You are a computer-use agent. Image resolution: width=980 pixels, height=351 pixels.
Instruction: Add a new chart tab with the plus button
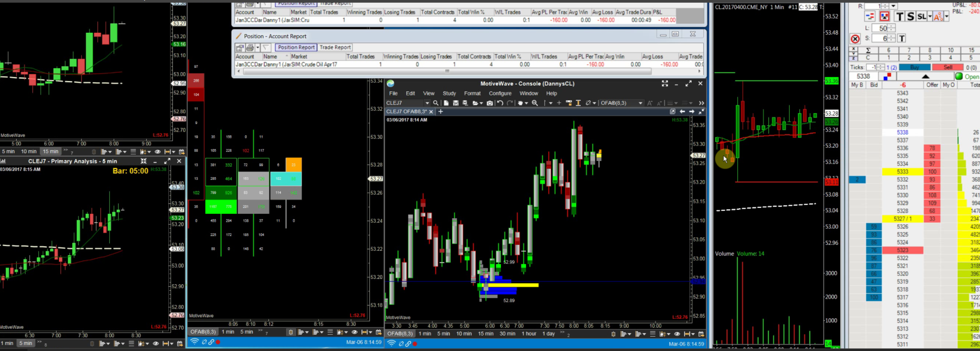tap(441, 112)
